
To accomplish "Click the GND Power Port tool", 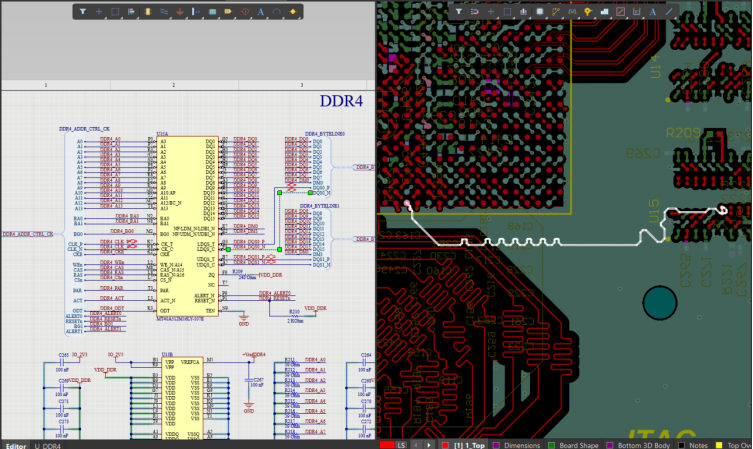I will coord(180,12).
